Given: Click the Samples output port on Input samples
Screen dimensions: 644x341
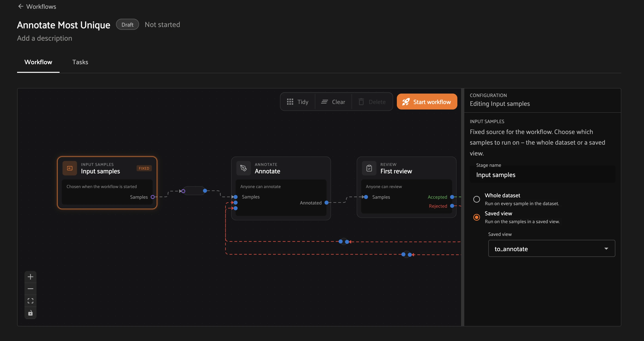Looking at the screenshot, I should click(153, 197).
